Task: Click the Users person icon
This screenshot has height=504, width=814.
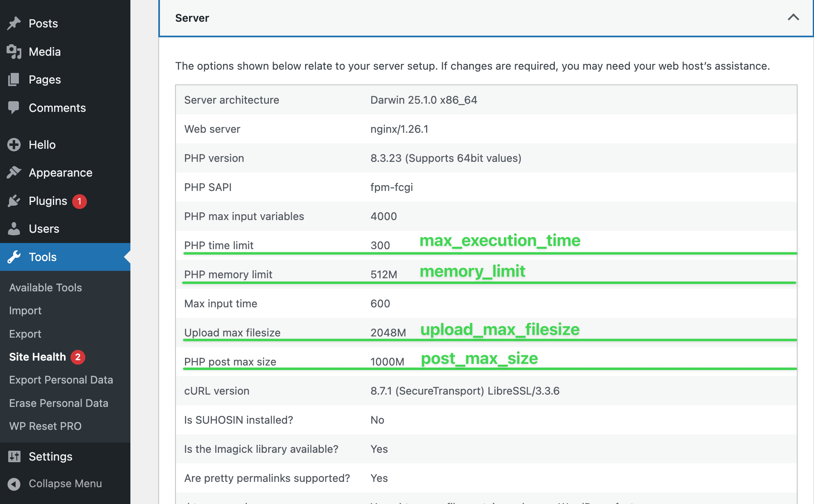Action: click(14, 229)
